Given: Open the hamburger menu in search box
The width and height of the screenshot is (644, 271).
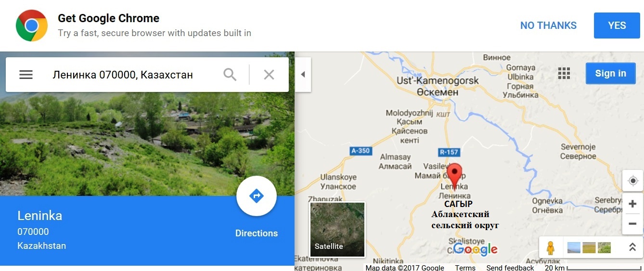Looking at the screenshot, I should pyautogui.click(x=26, y=75).
